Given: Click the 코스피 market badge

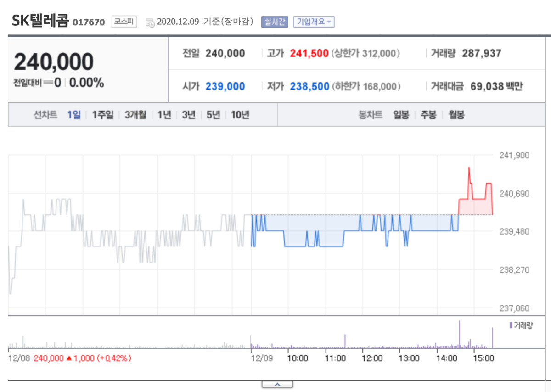Looking at the screenshot, I should 124,22.
